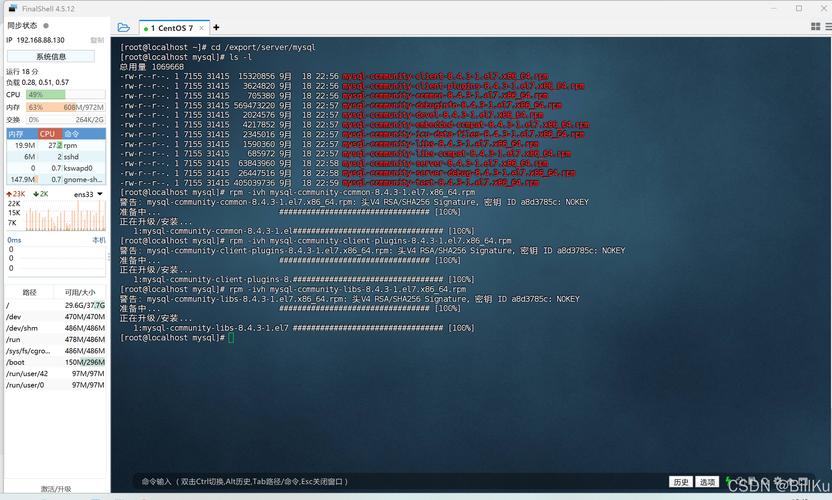The height and width of the screenshot is (500, 832).
Task: Open the 历史 command history button
Action: pyautogui.click(x=681, y=481)
